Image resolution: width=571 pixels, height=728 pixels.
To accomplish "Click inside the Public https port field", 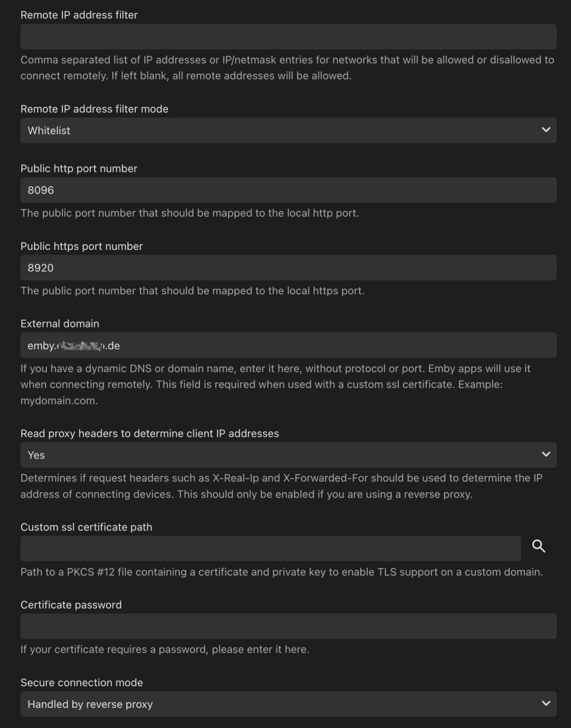I will 289,267.
